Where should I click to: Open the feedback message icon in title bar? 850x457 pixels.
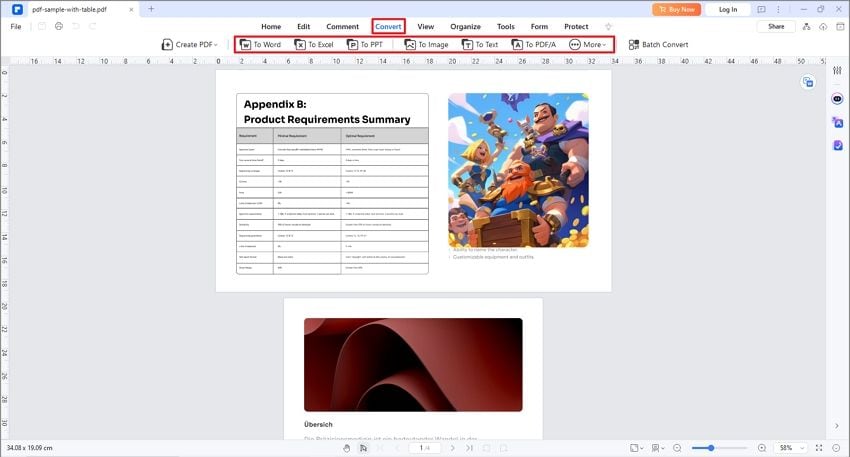tap(762, 9)
